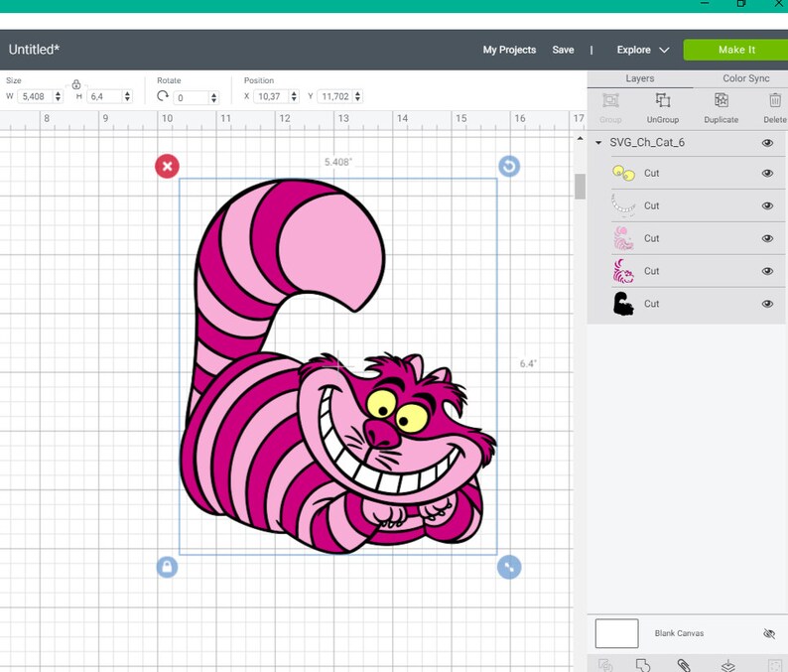Open the Explore dropdown menu
The height and width of the screenshot is (672, 788).
pyautogui.click(x=643, y=50)
